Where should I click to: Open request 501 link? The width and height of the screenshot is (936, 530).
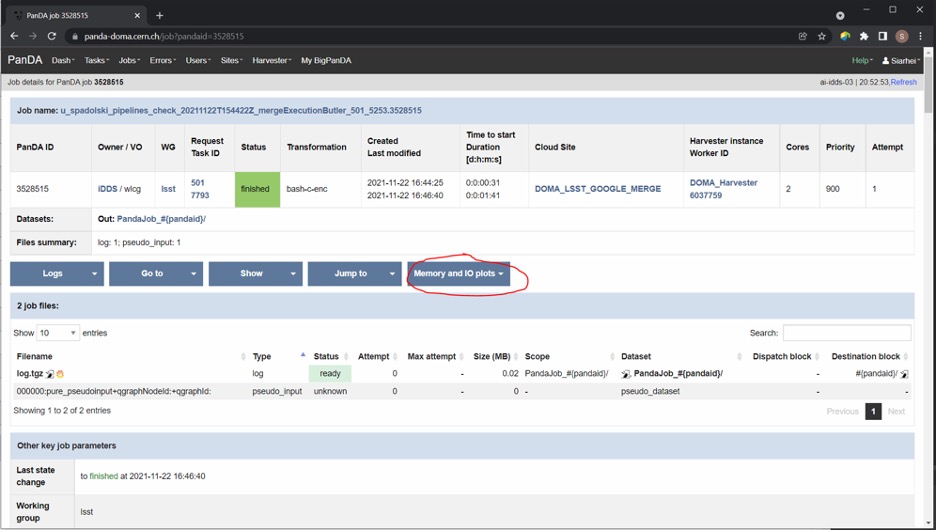[198, 183]
